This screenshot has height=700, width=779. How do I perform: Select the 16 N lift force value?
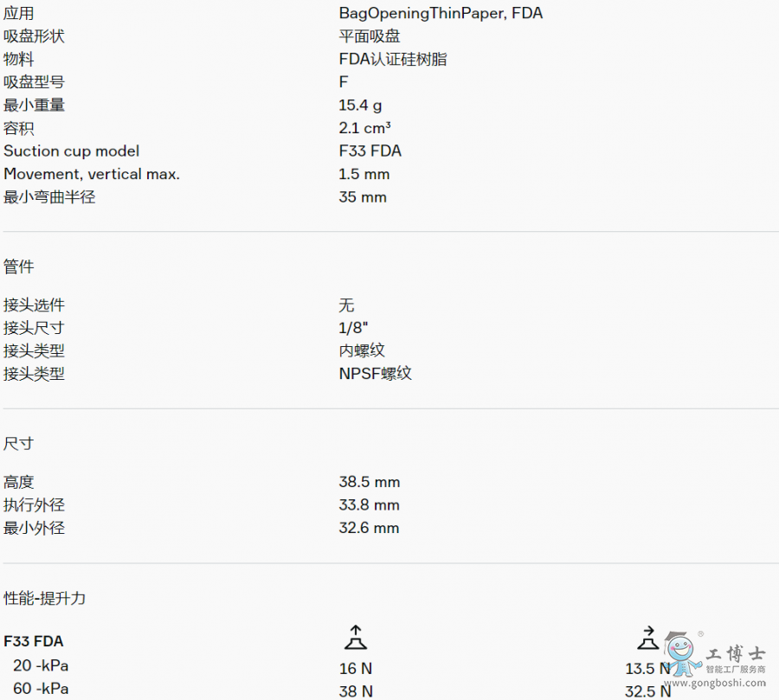click(x=355, y=668)
